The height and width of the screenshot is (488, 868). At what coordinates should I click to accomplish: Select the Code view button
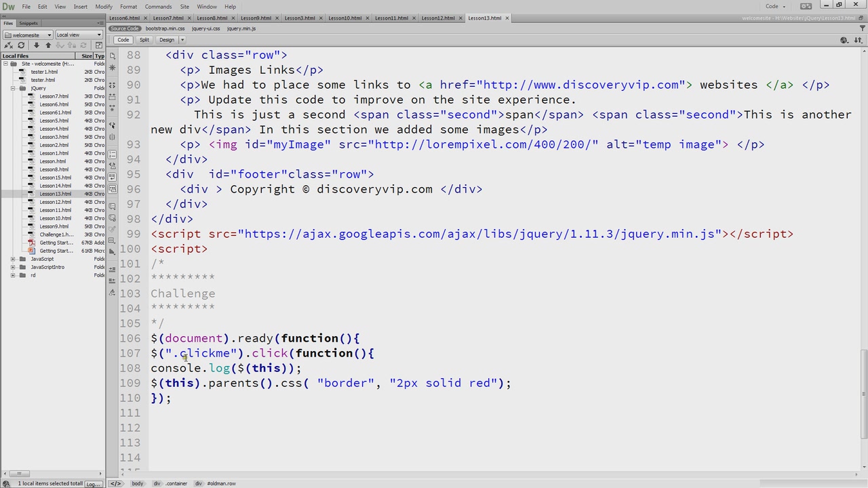pyautogui.click(x=123, y=40)
